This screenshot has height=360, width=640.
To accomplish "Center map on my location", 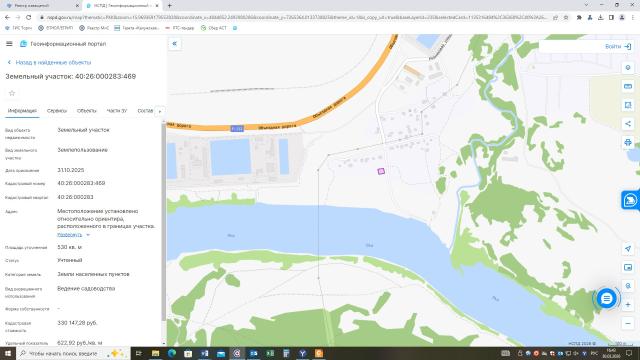I will click(628, 249).
